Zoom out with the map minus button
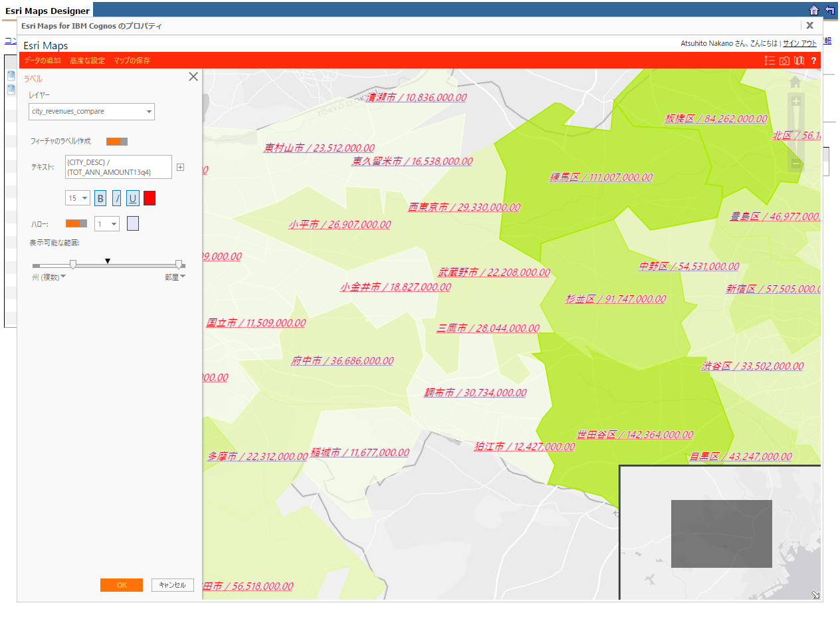Viewport: 840px width, 619px height. coord(796,164)
